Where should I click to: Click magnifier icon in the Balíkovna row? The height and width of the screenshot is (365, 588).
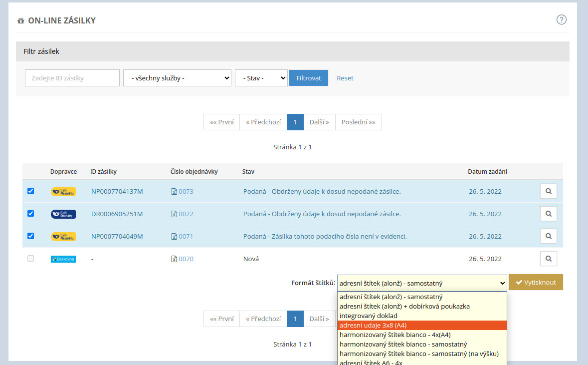(x=548, y=259)
